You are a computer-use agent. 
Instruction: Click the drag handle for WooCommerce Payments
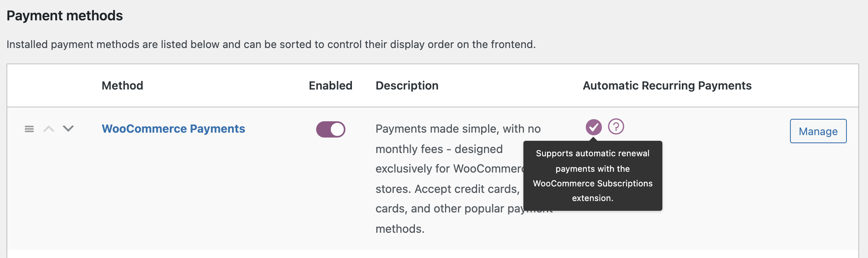tap(28, 129)
